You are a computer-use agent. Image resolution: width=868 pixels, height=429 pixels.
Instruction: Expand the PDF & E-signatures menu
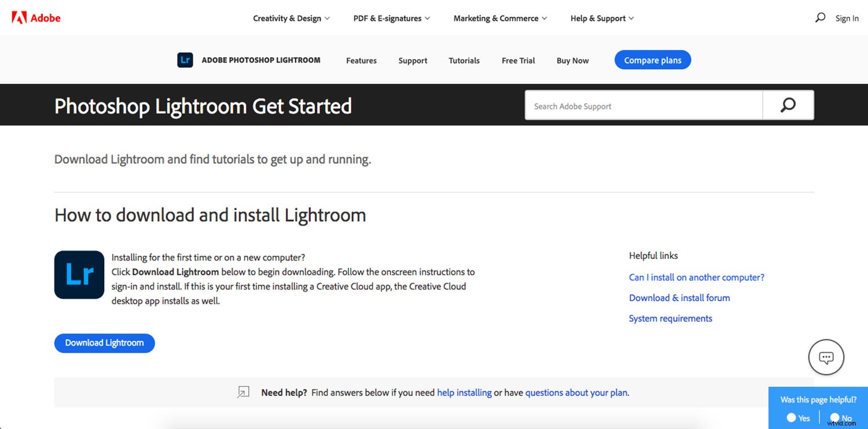point(392,19)
